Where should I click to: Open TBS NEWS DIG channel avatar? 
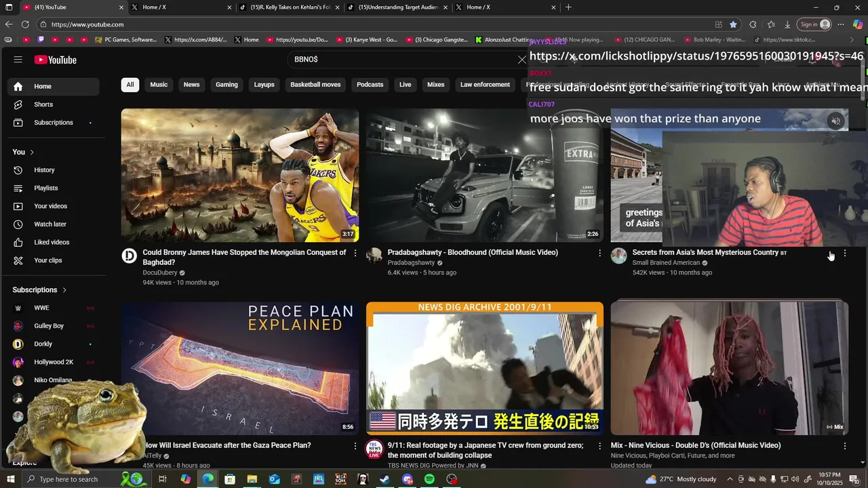[x=374, y=449]
